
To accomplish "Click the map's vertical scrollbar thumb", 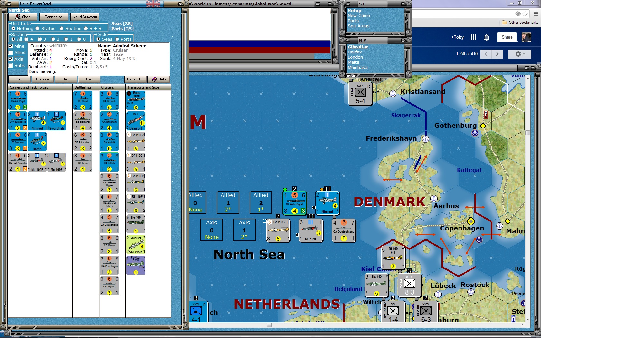I will pos(527,133).
